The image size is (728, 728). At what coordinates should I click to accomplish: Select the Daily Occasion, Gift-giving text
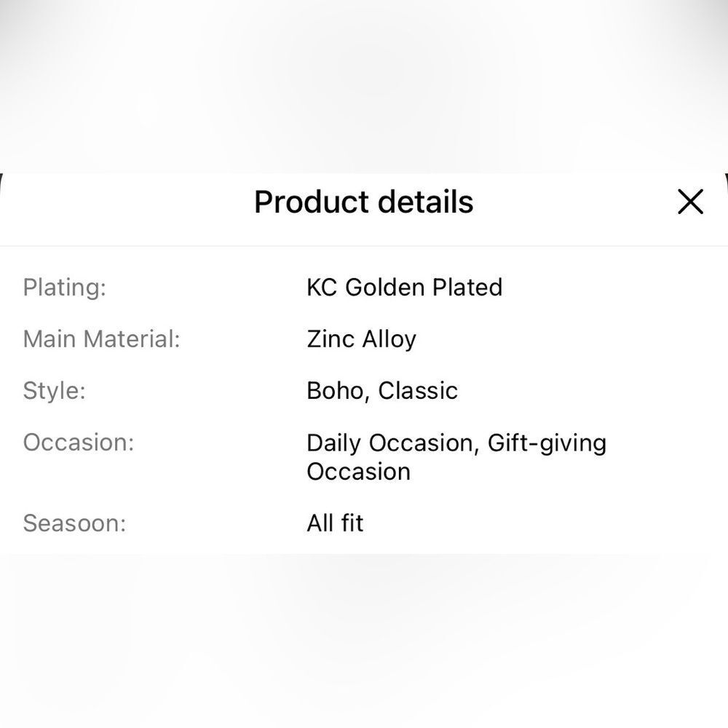[456, 443]
